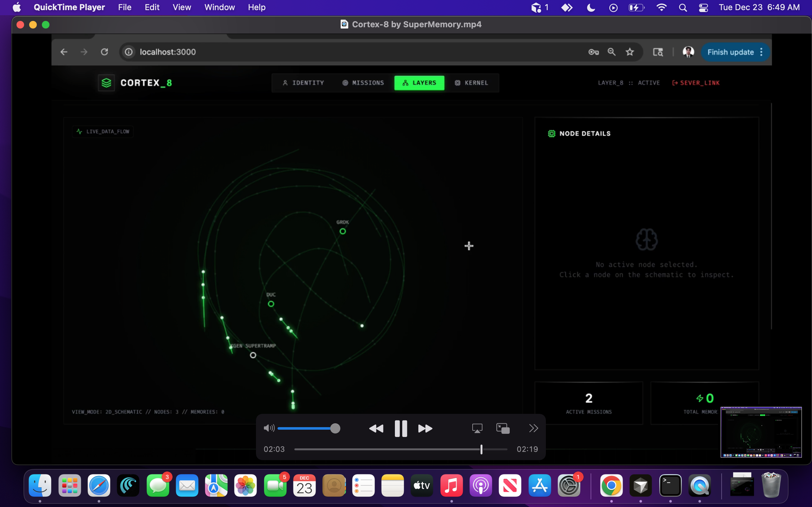
Task: Open Chrome three-dot menu
Action: 761,52
